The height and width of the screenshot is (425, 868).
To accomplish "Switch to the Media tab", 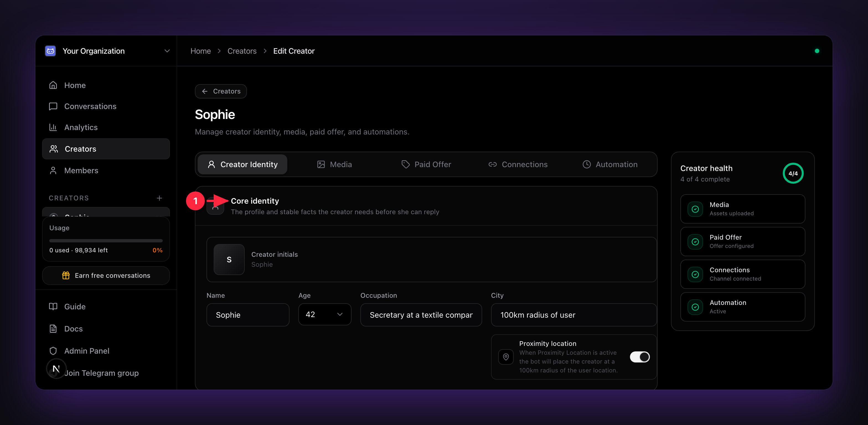I will [x=334, y=164].
